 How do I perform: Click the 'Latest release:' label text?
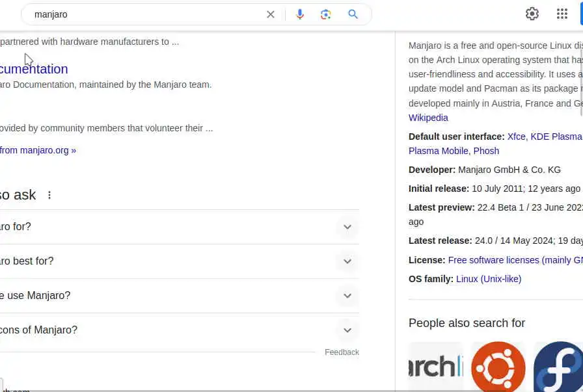coord(441,241)
